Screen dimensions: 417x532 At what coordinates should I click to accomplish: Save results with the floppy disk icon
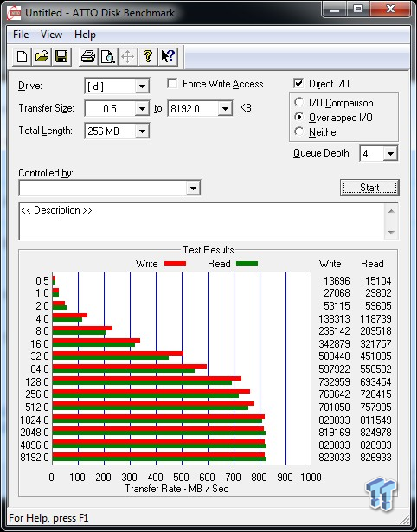point(61,56)
